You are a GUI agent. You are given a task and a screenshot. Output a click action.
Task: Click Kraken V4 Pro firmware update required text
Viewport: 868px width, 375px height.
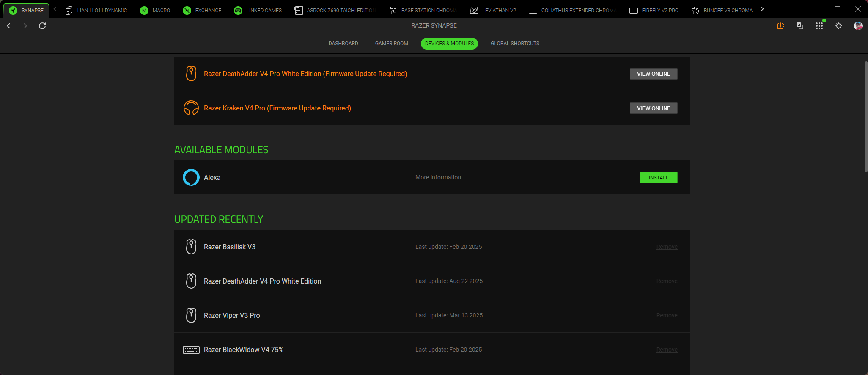(x=277, y=108)
